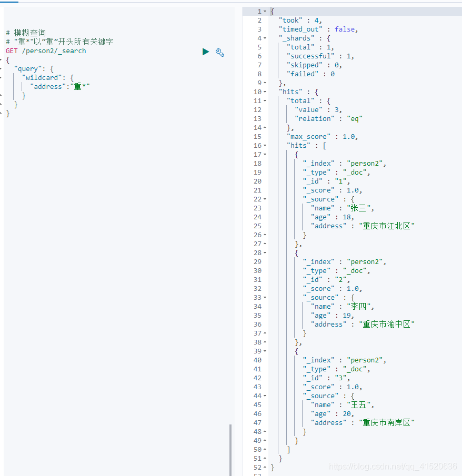This screenshot has height=476, width=462.
Task: Click the "successful" : 1 line
Action: (320, 56)
